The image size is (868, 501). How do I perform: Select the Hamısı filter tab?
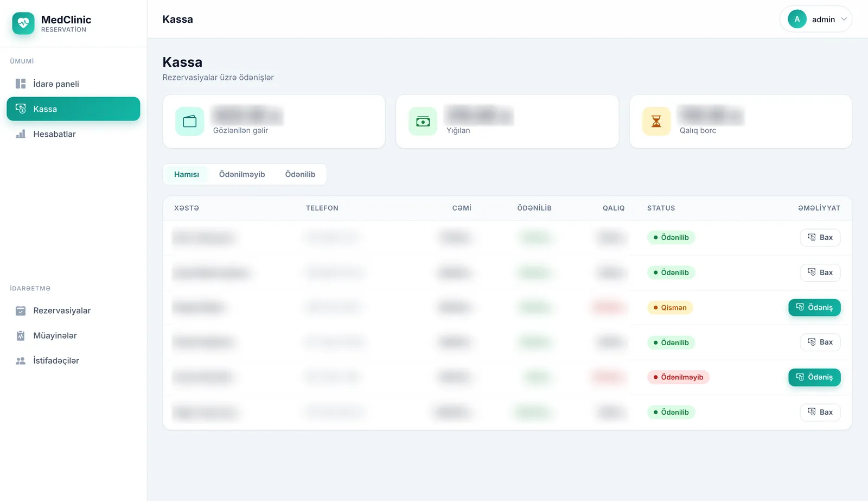187,174
